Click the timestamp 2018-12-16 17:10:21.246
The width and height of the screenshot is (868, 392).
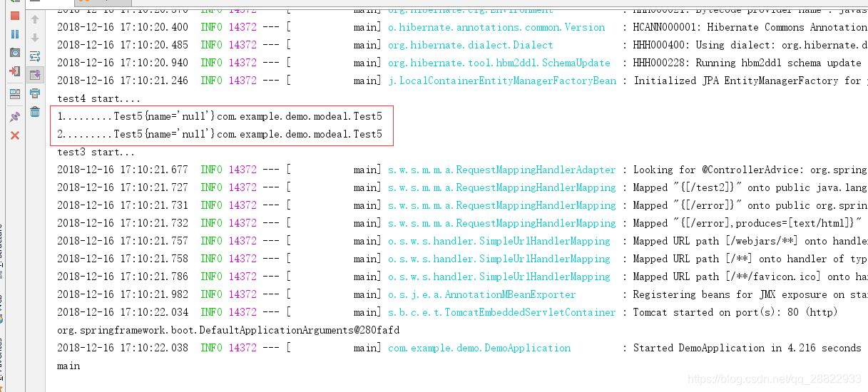(123, 81)
